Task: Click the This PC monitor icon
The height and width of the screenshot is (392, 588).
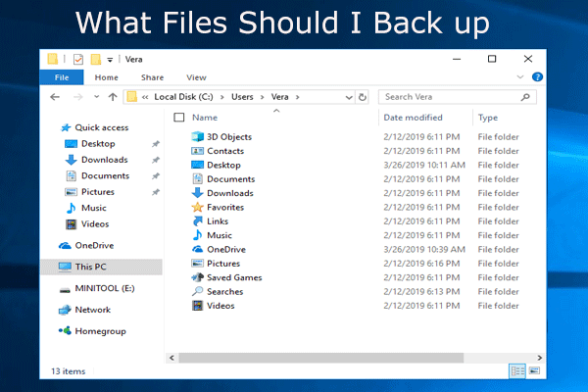Action: coord(65,267)
